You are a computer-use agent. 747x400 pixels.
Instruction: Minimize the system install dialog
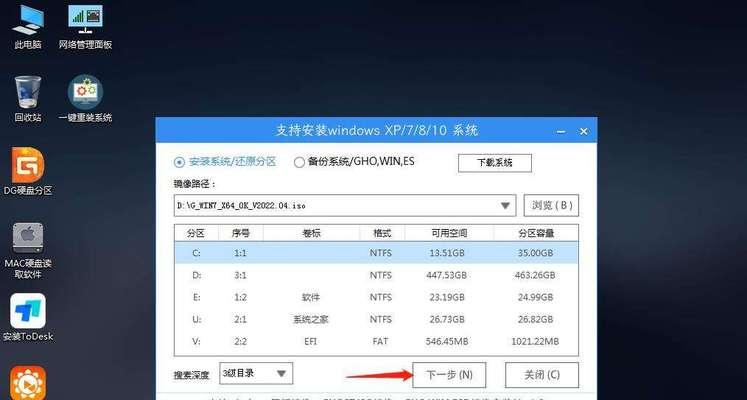pyautogui.click(x=561, y=131)
